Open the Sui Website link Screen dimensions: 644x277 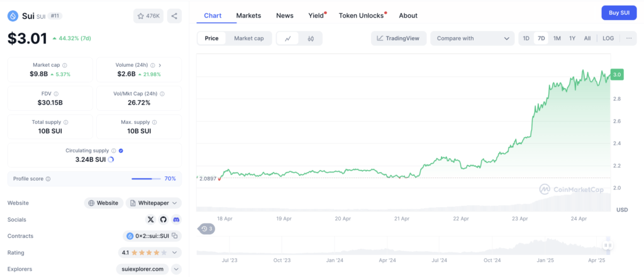point(104,203)
